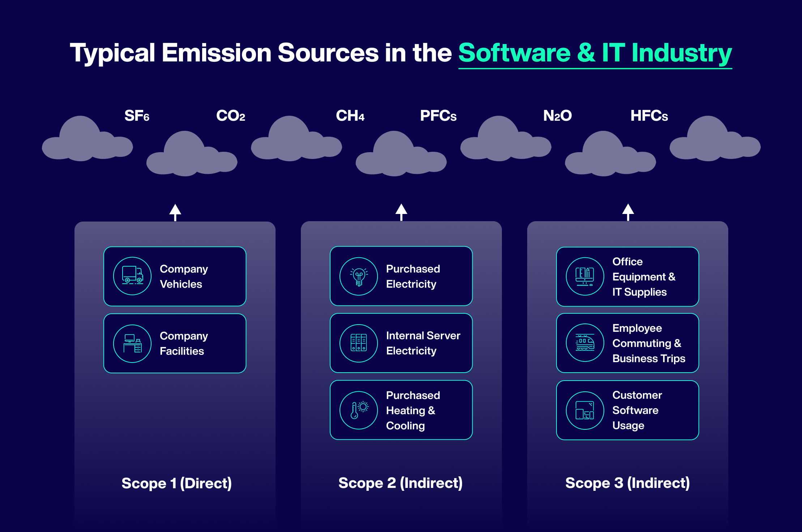Click the CO2 gas label
Image resolution: width=802 pixels, height=532 pixels.
point(231,116)
